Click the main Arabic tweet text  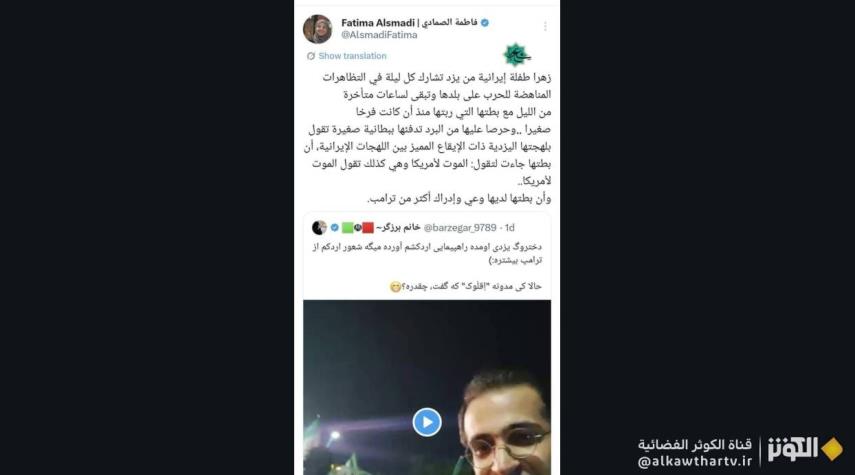(427, 137)
